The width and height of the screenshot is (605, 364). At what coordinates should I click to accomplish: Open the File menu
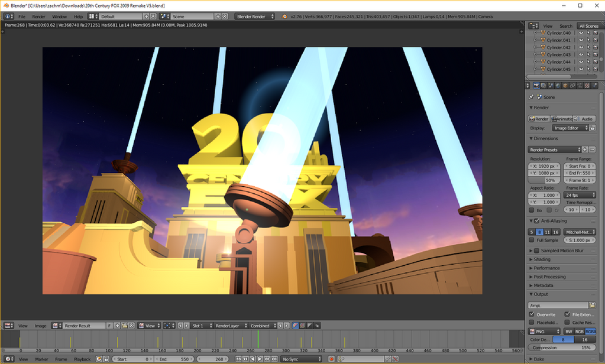[22, 17]
